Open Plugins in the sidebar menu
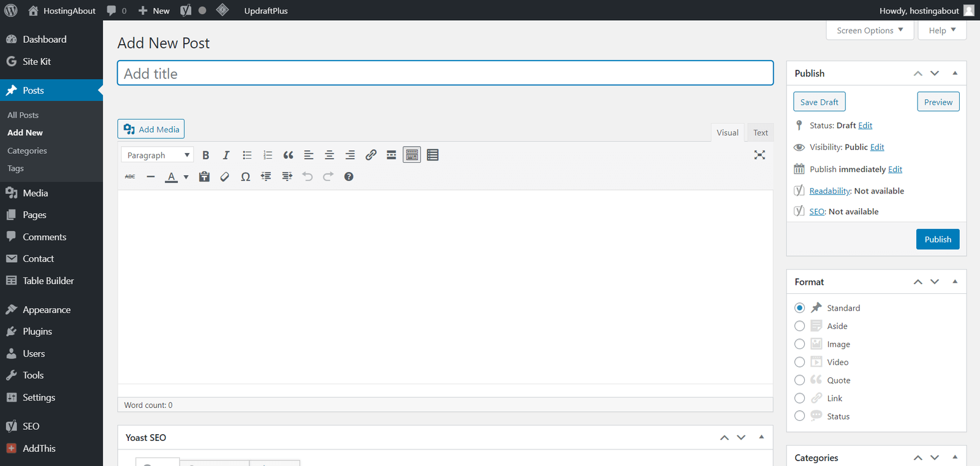The image size is (980, 466). 37,331
